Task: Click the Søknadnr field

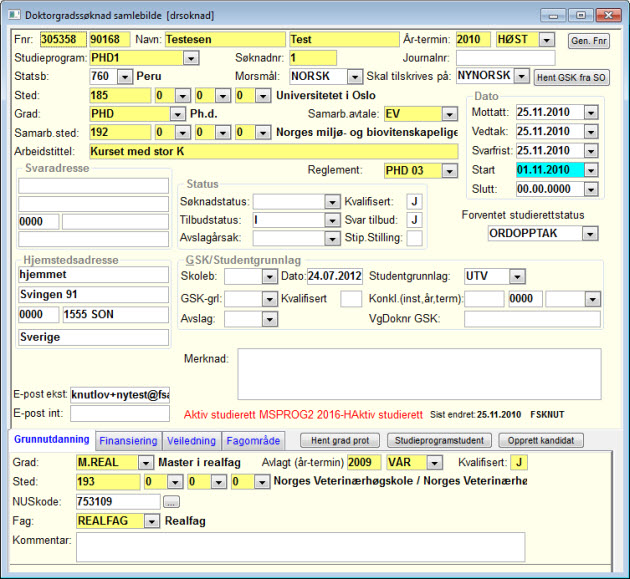Action: [313, 58]
